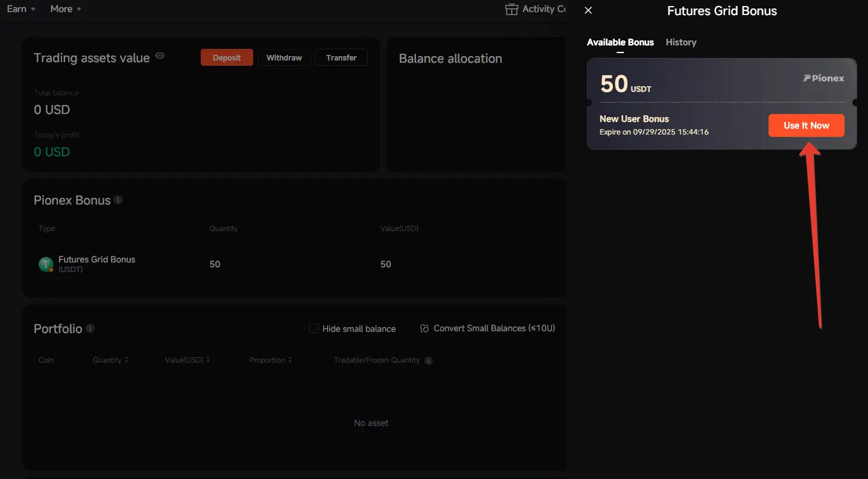Click the Deposit button
This screenshot has width=868, height=479.
(227, 58)
